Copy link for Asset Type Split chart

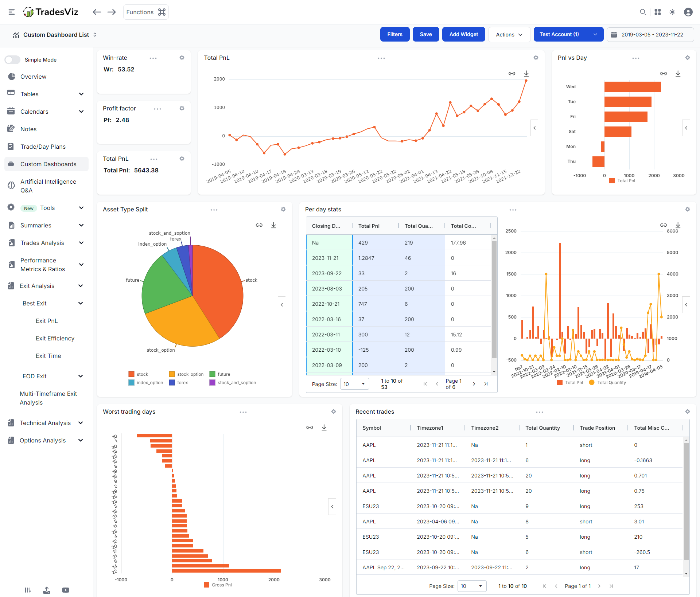click(259, 225)
